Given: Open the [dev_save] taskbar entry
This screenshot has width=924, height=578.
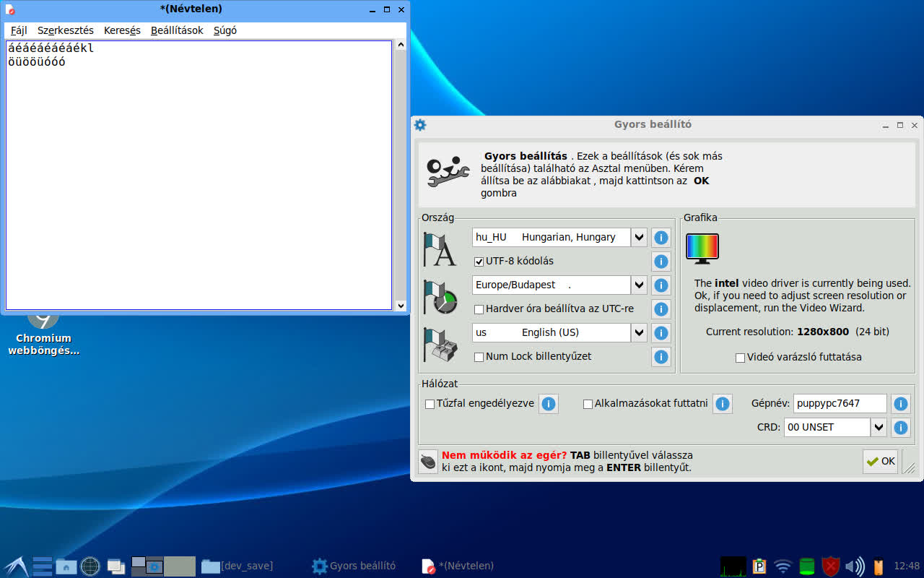Looking at the screenshot, I should coord(237,566).
